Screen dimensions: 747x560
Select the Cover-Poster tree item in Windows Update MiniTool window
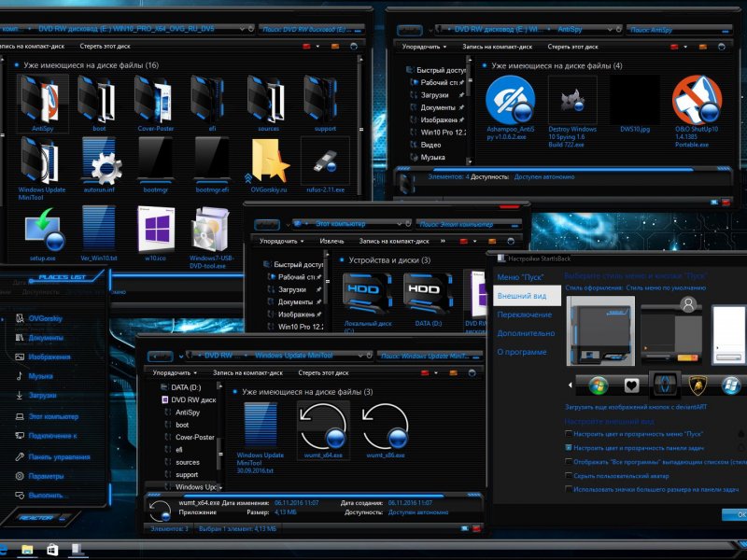pyautogui.click(x=194, y=437)
